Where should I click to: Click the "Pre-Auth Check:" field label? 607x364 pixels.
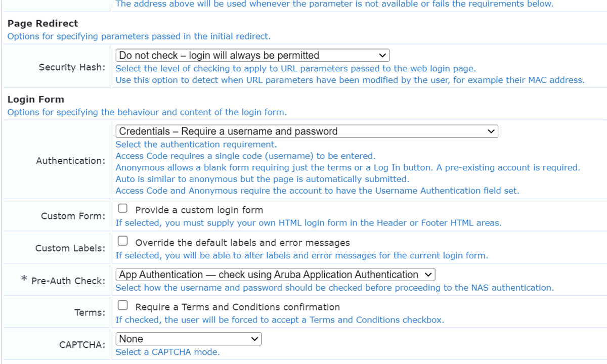[x=68, y=281]
